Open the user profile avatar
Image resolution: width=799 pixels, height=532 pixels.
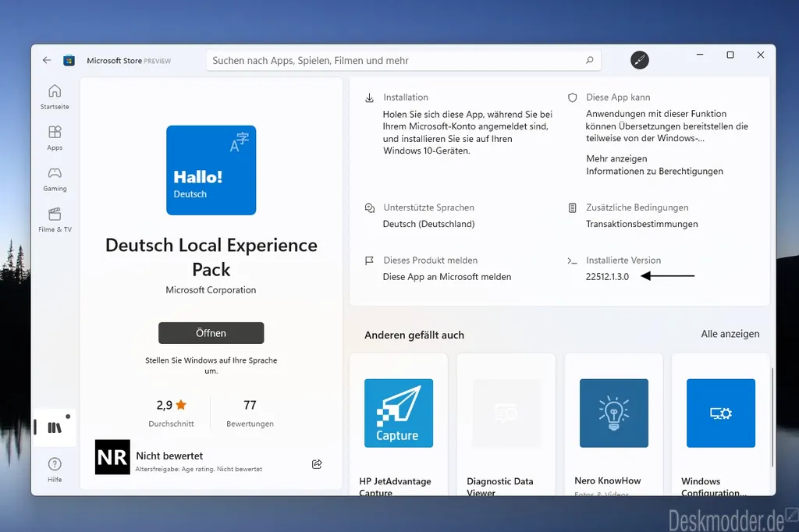tap(640, 60)
